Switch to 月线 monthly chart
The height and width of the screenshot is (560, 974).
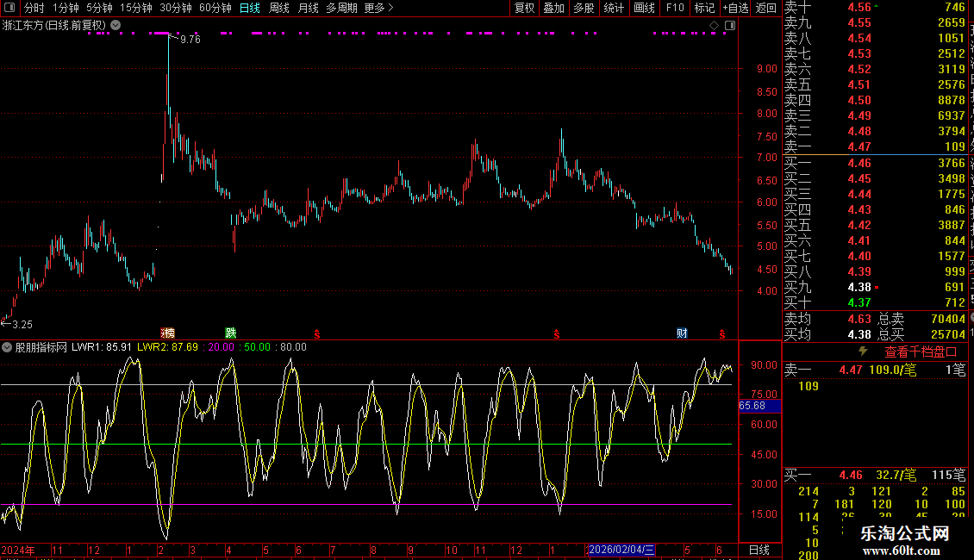click(308, 8)
